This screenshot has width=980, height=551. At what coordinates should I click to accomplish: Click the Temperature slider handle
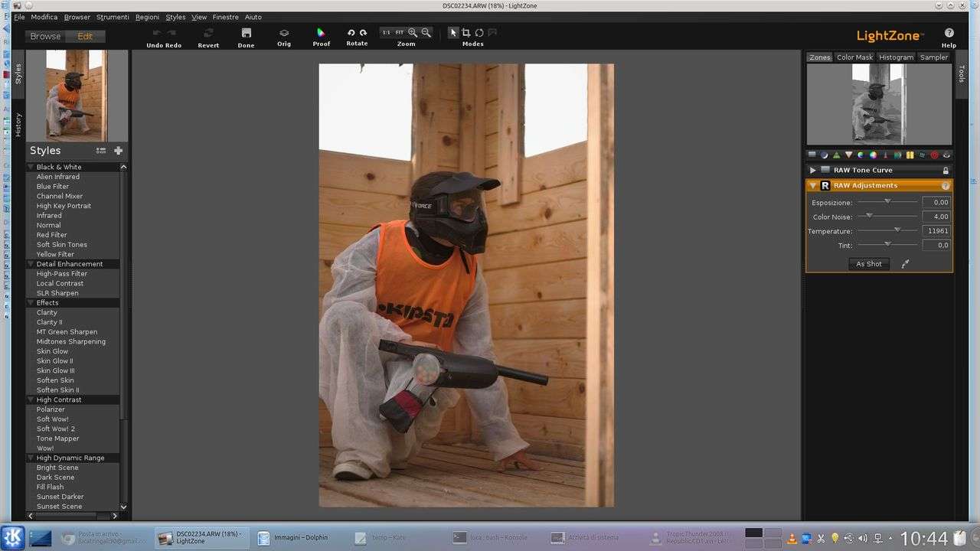pyautogui.click(x=897, y=230)
